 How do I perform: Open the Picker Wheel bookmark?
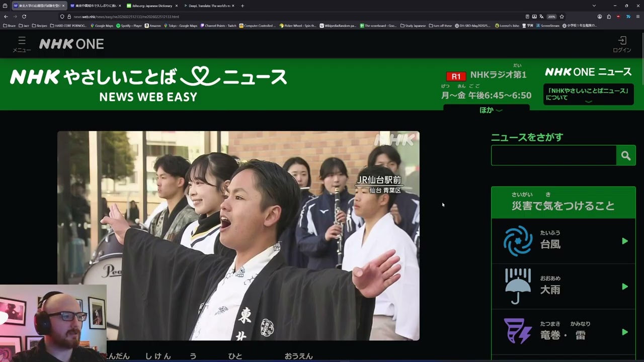point(298,26)
